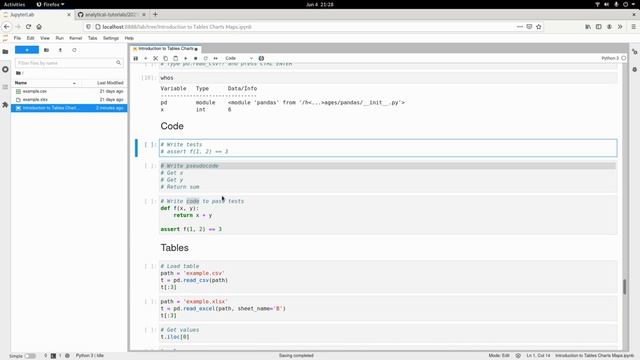This screenshot has width=640, height=360.
Task: Select example.csv in file browser
Action: [x=69, y=91]
